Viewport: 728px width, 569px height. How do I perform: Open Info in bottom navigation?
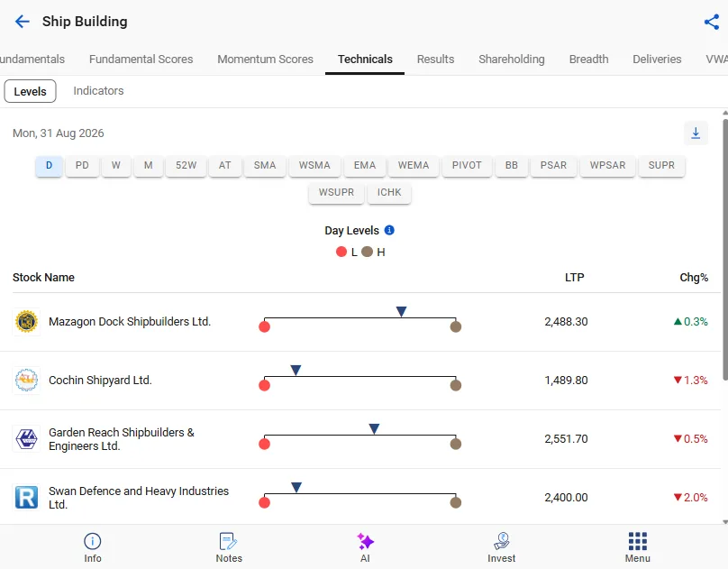click(93, 547)
